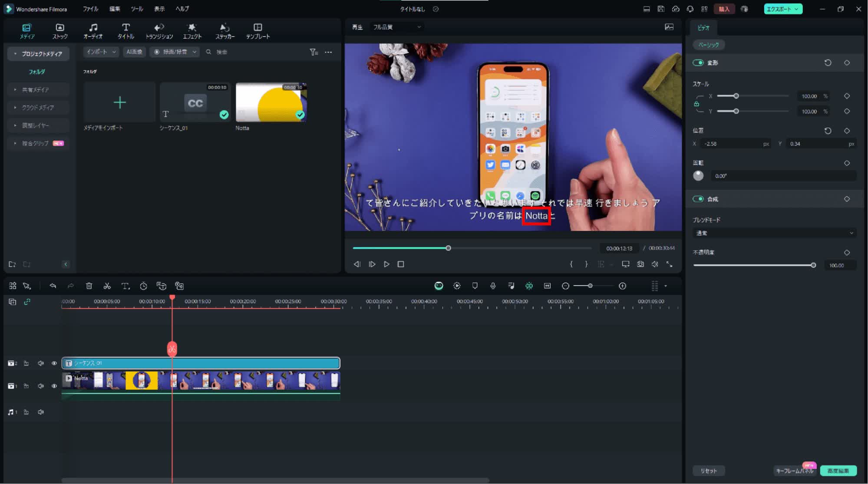Open the Effects tab
Screen dimensions: 868x484
(192, 31)
